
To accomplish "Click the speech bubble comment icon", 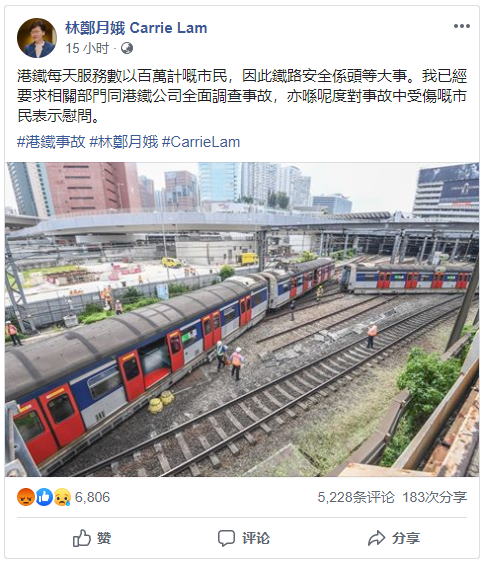I will [x=226, y=538].
